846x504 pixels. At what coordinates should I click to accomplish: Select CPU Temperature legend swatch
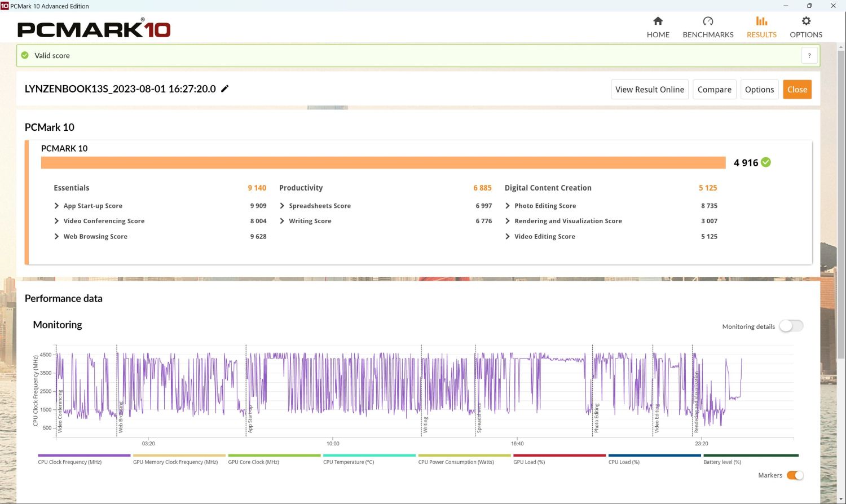[369, 456]
